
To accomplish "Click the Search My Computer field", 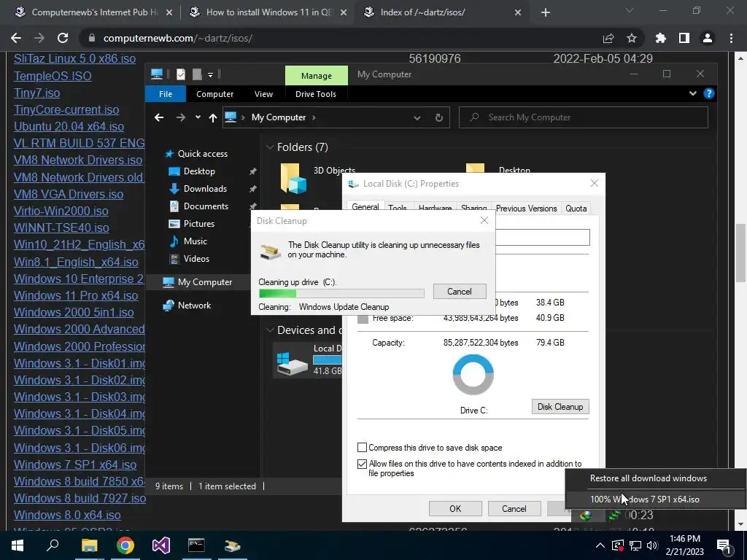I will pyautogui.click(x=584, y=117).
